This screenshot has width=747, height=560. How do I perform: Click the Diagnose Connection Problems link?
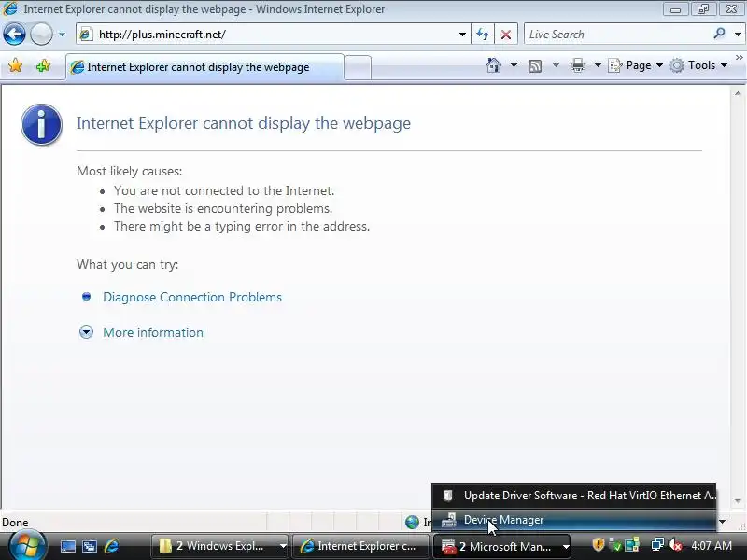tap(192, 297)
